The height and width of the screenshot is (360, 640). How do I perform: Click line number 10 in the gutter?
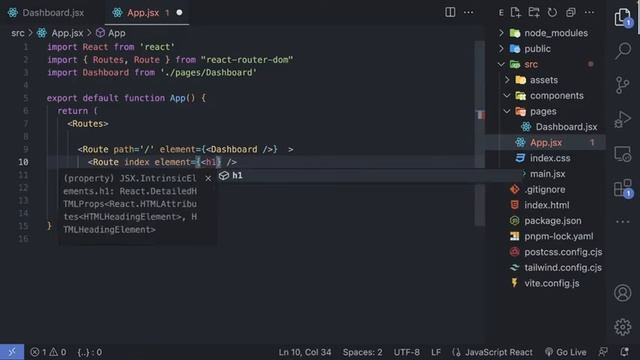click(x=23, y=162)
